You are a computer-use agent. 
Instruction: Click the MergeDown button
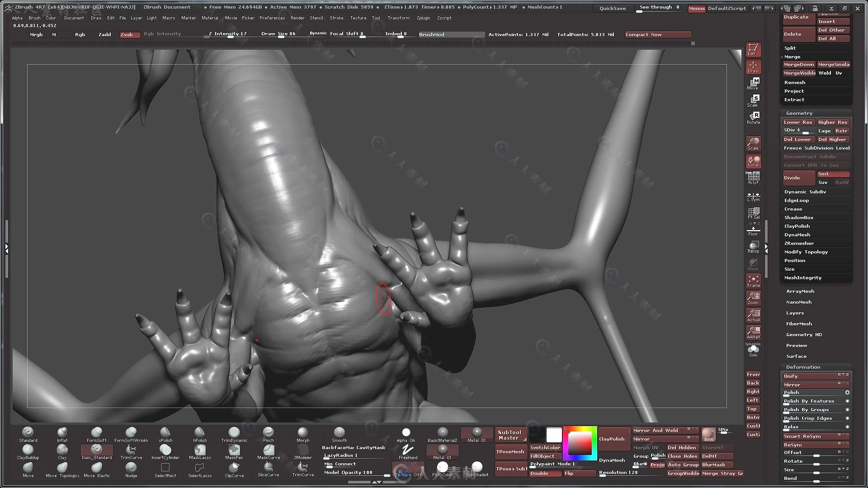[x=799, y=64]
